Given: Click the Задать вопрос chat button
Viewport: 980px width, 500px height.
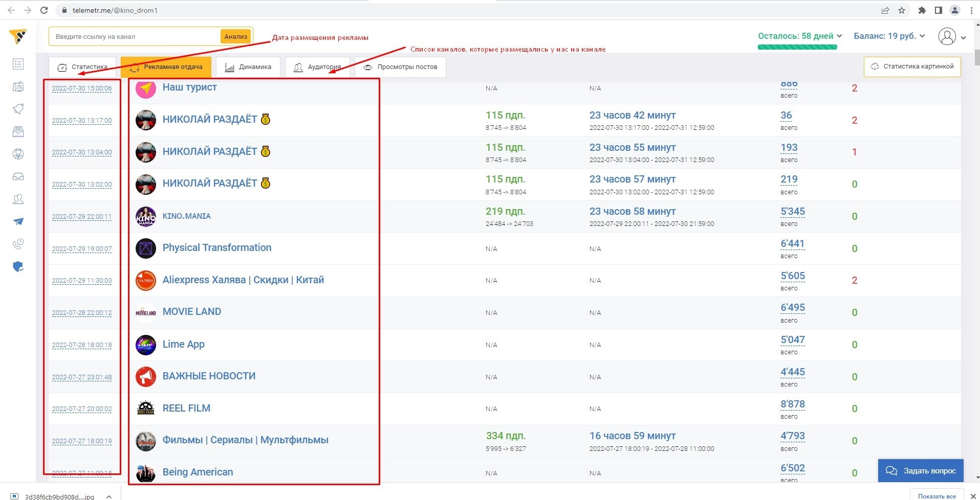Looking at the screenshot, I should [x=921, y=471].
